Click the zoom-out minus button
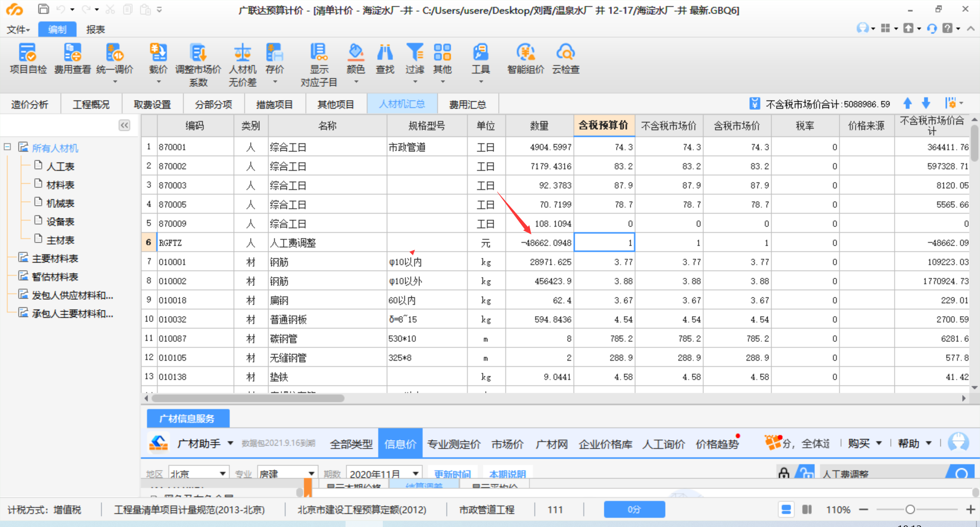This screenshot has height=527, width=980. pos(864,509)
